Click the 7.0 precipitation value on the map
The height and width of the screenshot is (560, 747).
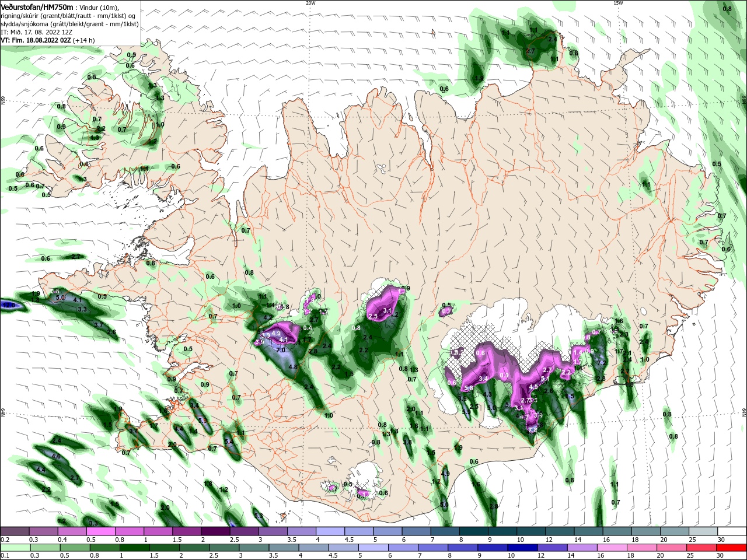coord(281,350)
